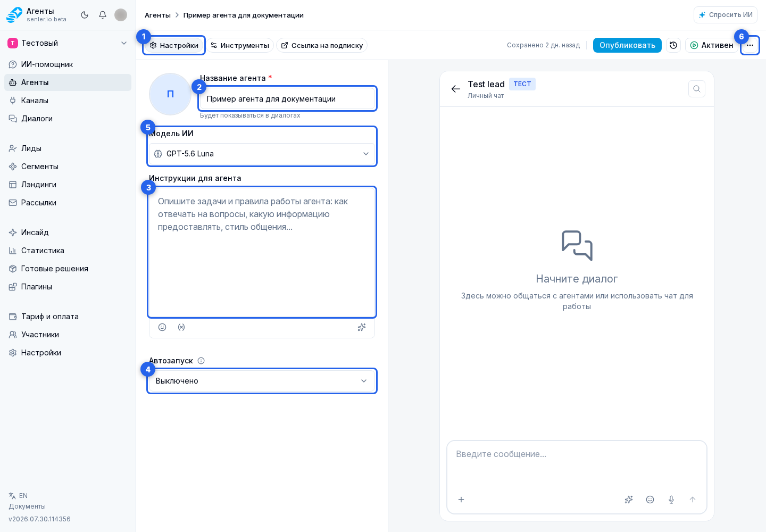
Task: Toggle the Активен agent status
Action: pos(712,45)
